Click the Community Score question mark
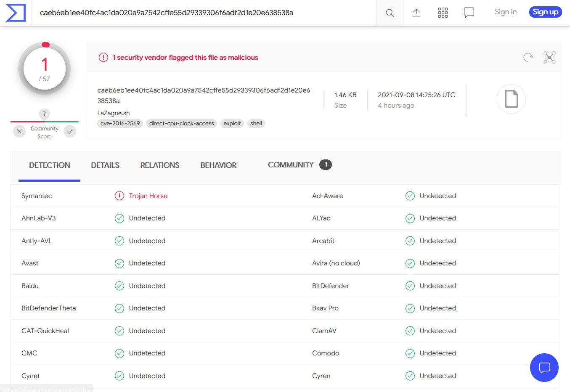The height and width of the screenshot is (392, 570). coord(44,114)
